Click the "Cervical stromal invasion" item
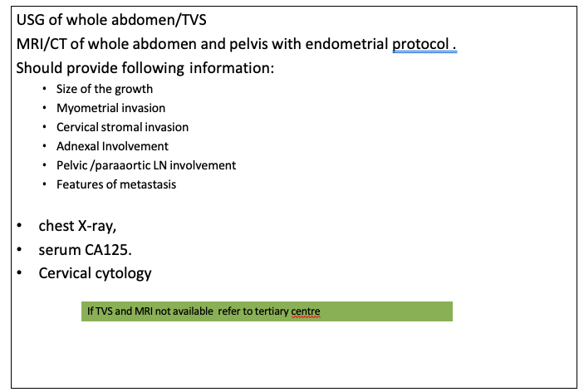This screenshot has width=584, height=392. click(x=122, y=127)
